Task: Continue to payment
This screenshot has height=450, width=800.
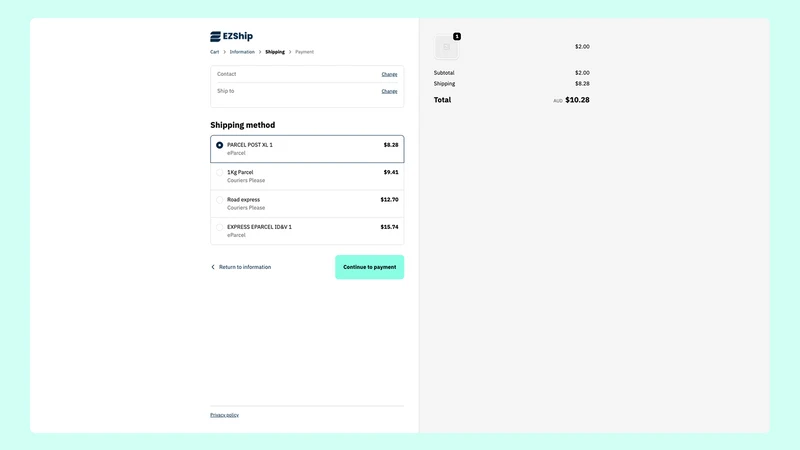Action: 369,267
